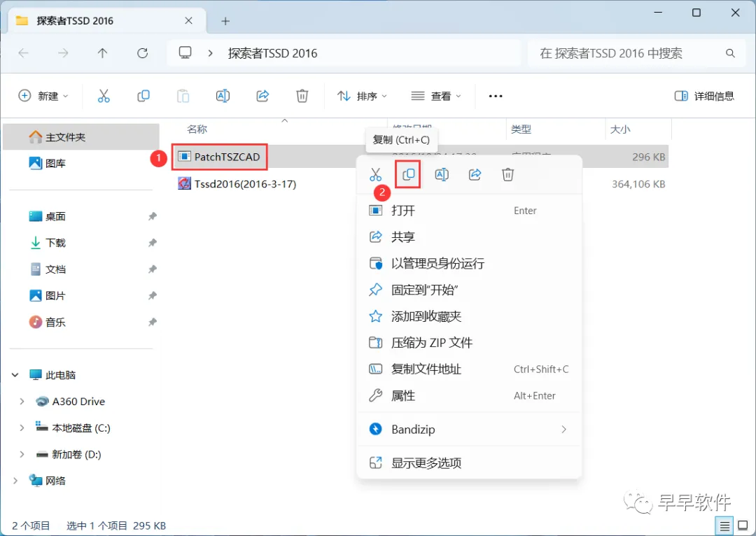Choose 复制文件地址 from the context menu
The height and width of the screenshot is (536, 756).
pos(469,369)
